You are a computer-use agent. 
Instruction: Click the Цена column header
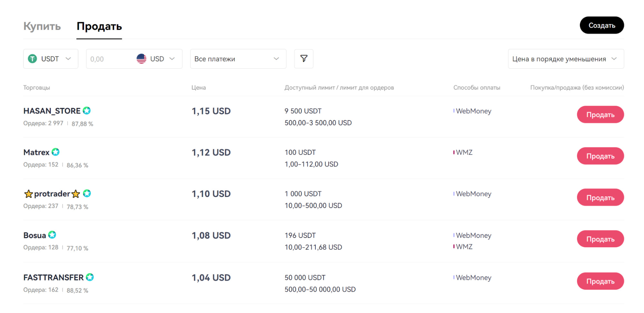point(198,87)
